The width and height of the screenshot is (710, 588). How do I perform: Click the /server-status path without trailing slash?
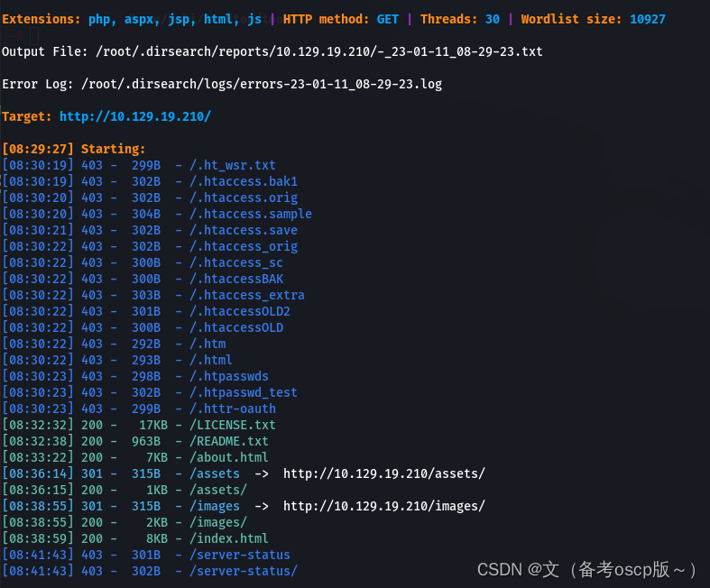(x=239, y=555)
